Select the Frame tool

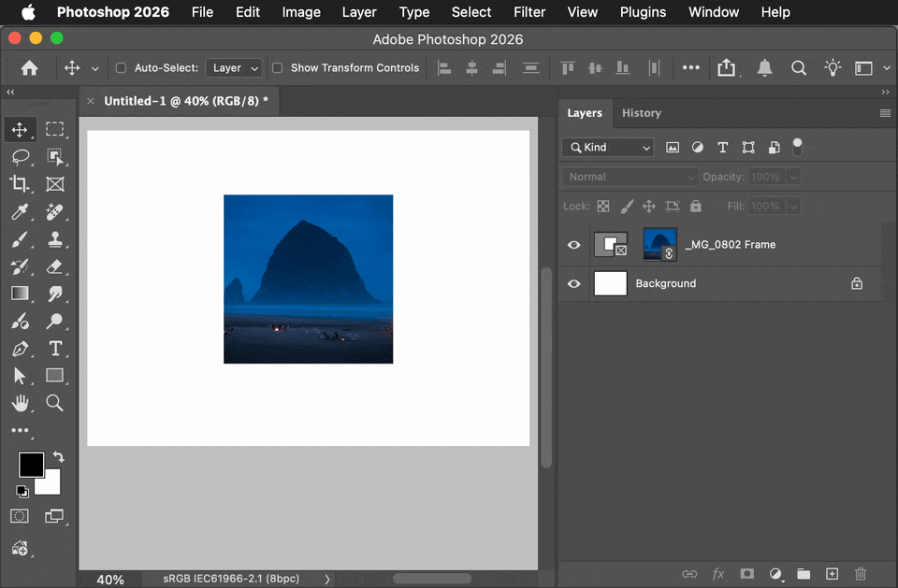pos(55,184)
